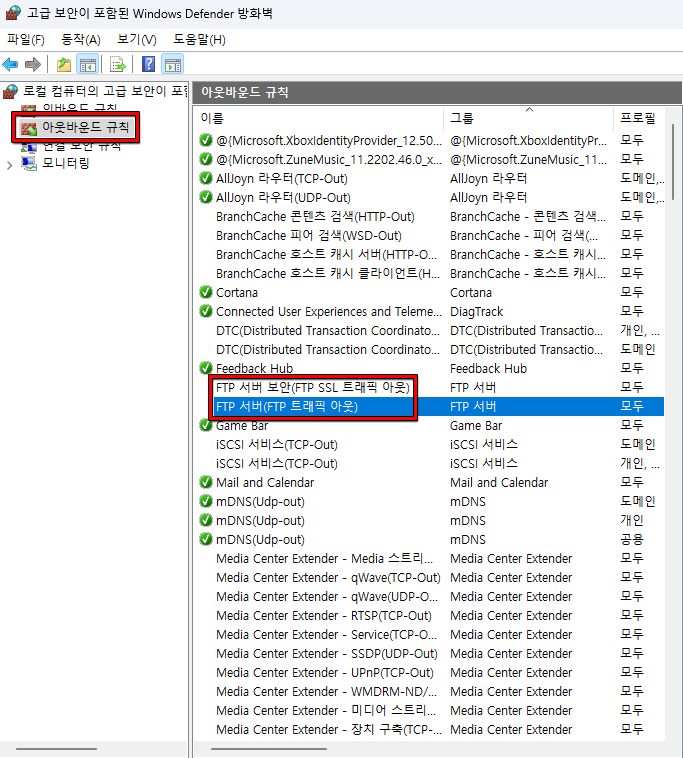Select the root 로컬 컴퓨터 tree node
The height and width of the screenshot is (758, 683).
105,91
